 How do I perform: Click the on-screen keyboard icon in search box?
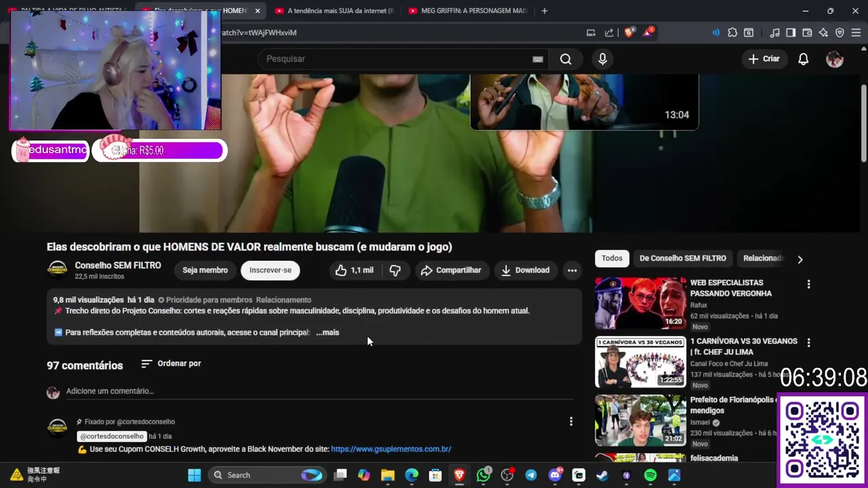538,59
